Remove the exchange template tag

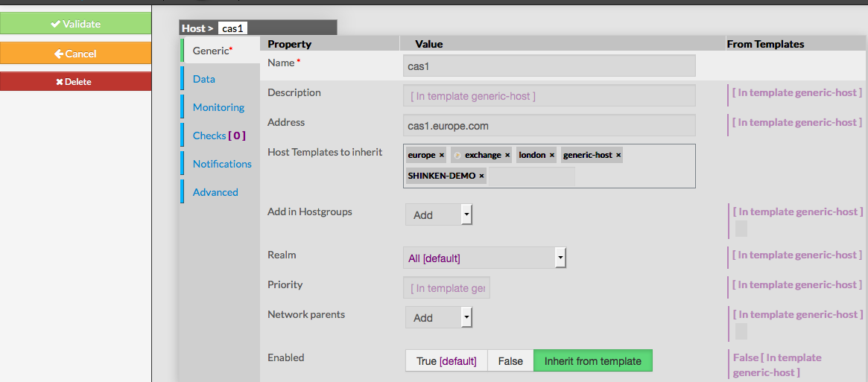507,156
